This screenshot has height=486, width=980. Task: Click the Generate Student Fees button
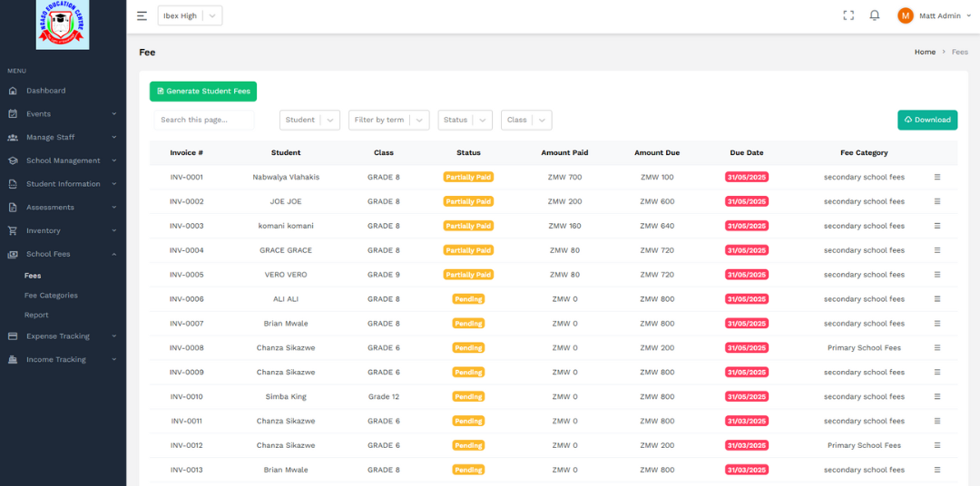203,92
